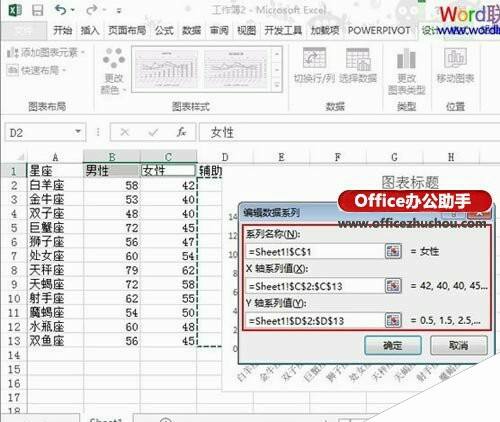Select column A header

(x=55, y=157)
